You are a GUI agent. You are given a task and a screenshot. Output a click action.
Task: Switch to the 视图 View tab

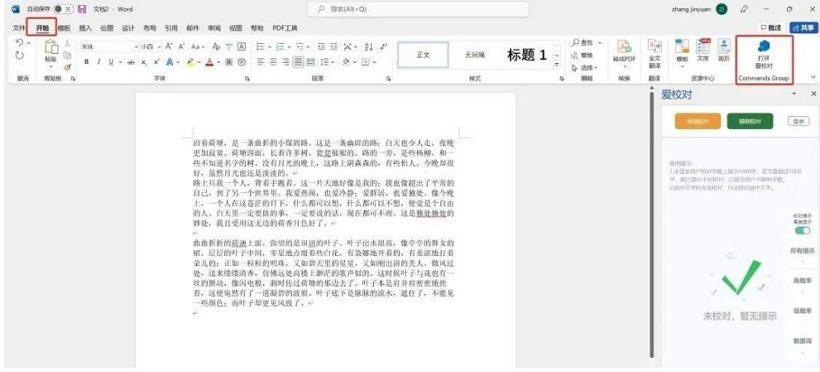click(x=235, y=28)
